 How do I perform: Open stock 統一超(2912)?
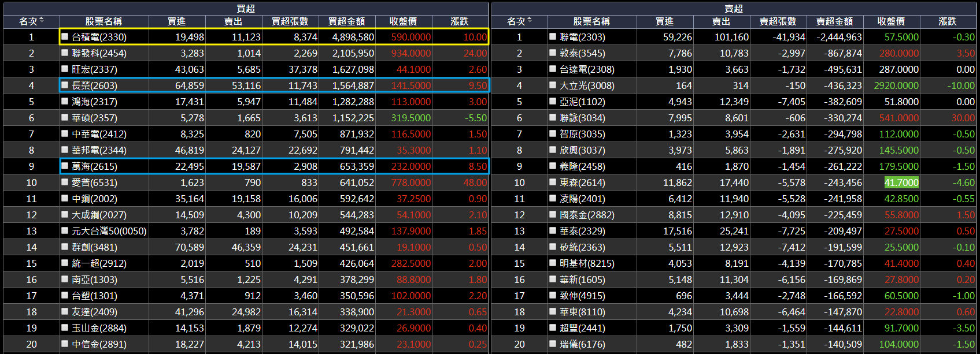[x=99, y=263]
